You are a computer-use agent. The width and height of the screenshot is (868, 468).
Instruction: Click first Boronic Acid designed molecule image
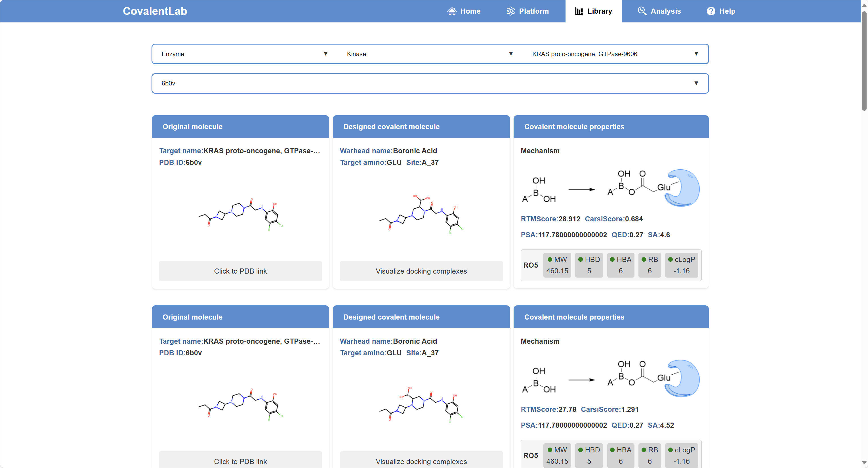(421, 214)
